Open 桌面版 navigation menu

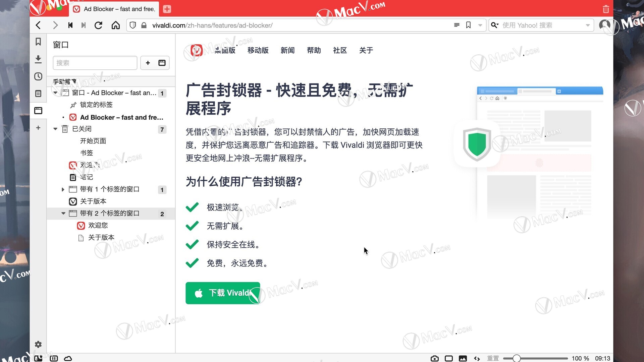tap(225, 50)
